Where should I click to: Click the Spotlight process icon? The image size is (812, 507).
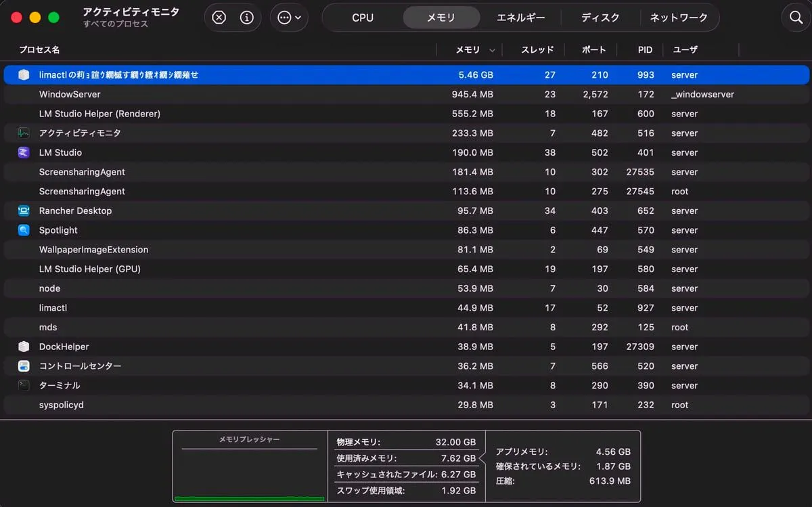pyautogui.click(x=24, y=230)
